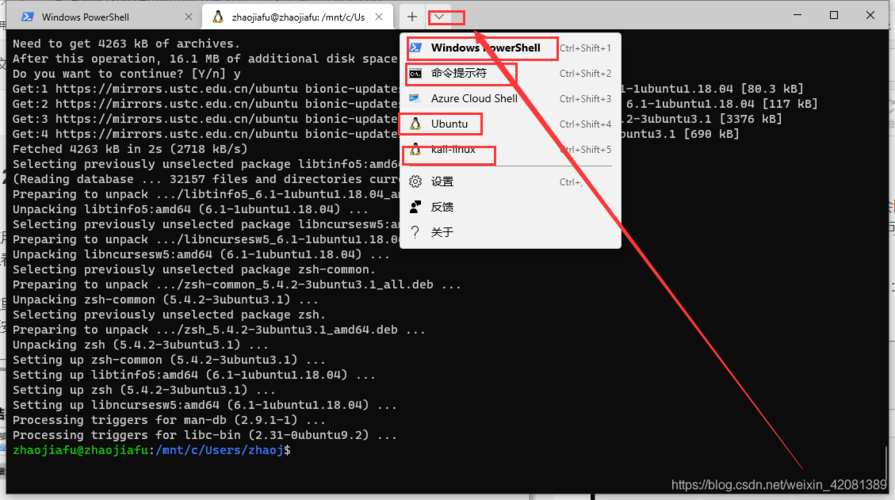Choose Windows PowerShell from the dropdown menu
The height and width of the screenshot is (500, 895).
click(x=510, y=48)
